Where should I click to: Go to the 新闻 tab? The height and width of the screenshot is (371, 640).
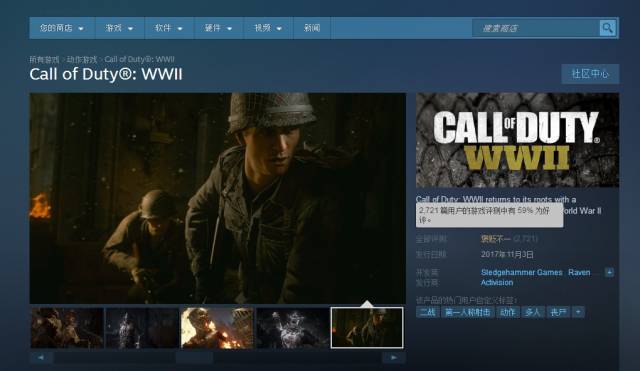(x=312, y=28)
